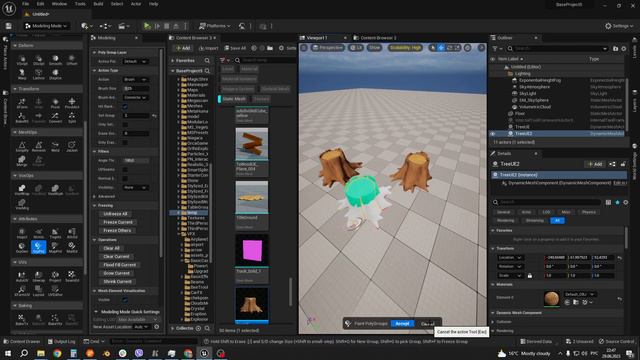This screenshot has width=640, height=360.
Task: Open the File menu
Action: (26, 4)
